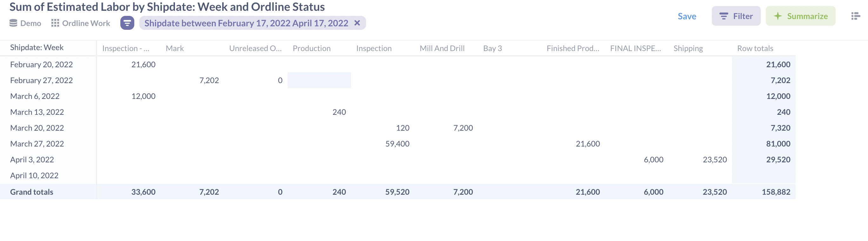Open the Ordline Work table link
Viewport: 868px width, 241px height.
pos(86,23)
